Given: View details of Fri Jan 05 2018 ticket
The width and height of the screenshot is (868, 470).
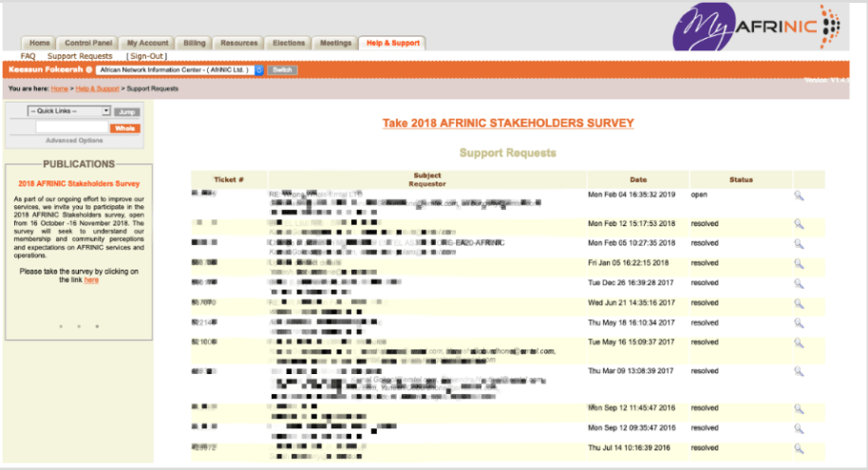Looking at the screenshot, I should click(799, 264).
